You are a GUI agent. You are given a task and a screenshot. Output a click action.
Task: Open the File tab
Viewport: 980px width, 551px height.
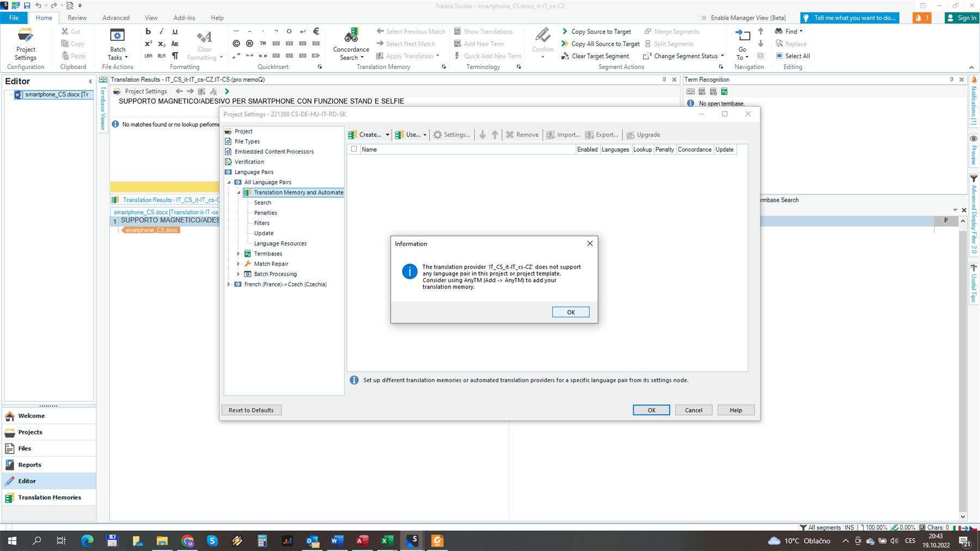pyautogui.click(x=14, y=18)
